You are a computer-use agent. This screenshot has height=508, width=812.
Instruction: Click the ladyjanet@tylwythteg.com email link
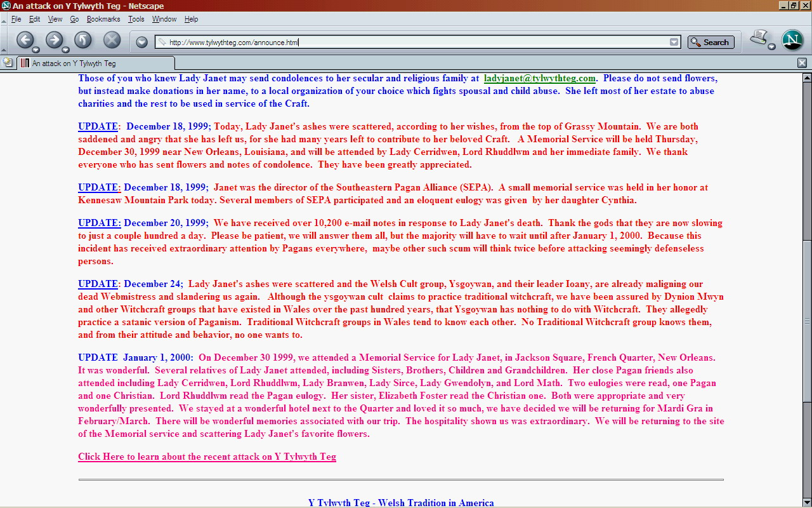539,78
